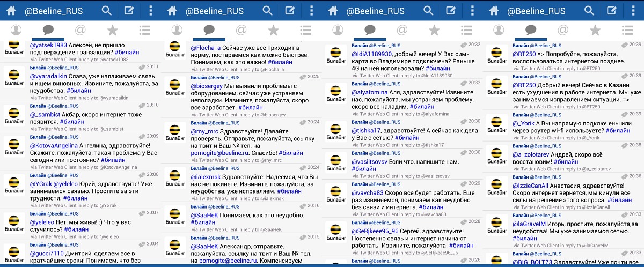Open @ mentions tab in @yatsek1983 panel
The height and width of the screenshot is (267, 644).
pyautogui.click(x=80, y=30)
